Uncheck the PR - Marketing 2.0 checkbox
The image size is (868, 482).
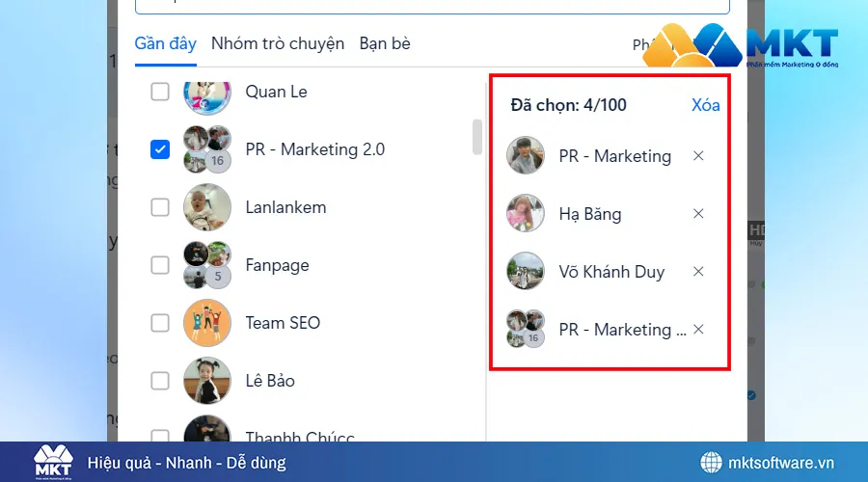(x=160, y=149)
